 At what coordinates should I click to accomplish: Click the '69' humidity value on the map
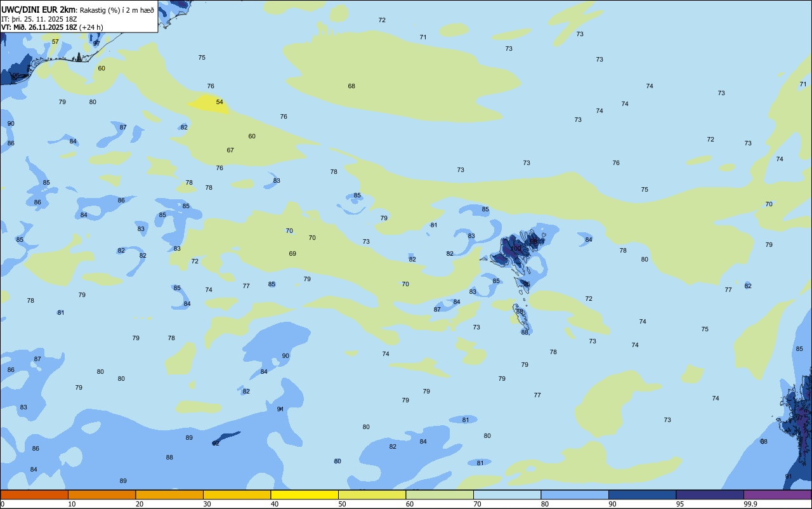click(292, 253)
